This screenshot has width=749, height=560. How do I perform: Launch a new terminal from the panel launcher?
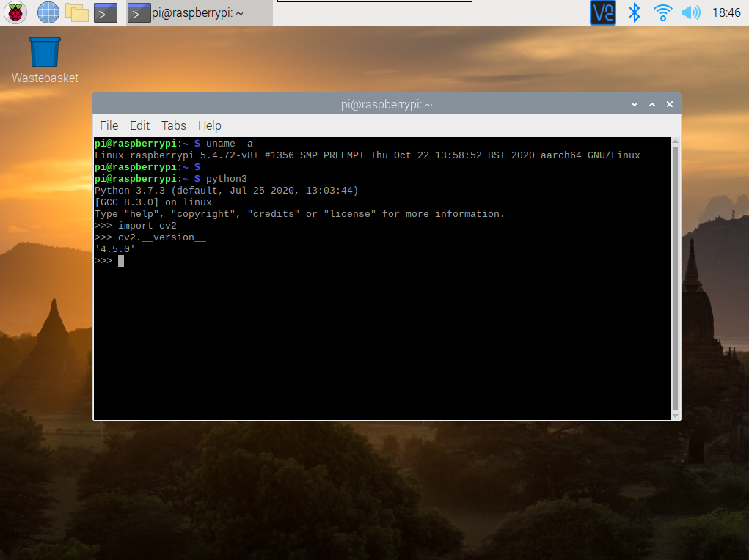click(106, 12)
